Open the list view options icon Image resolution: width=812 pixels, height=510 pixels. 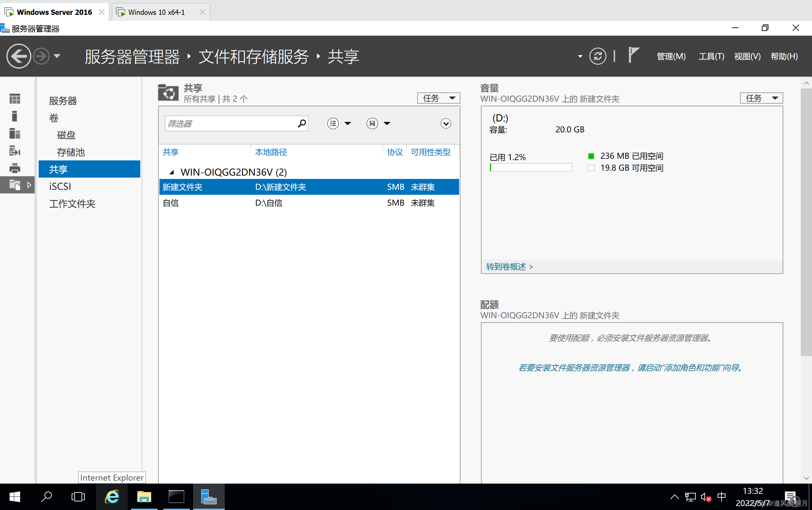333,123
